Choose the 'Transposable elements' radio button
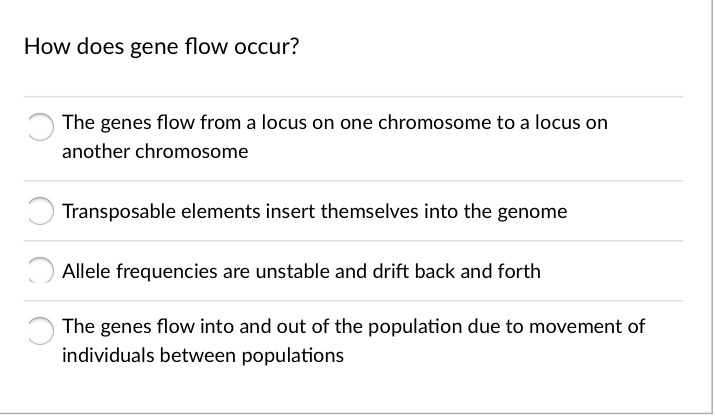Viewport: 715px width, 418px height. (39, 213)
